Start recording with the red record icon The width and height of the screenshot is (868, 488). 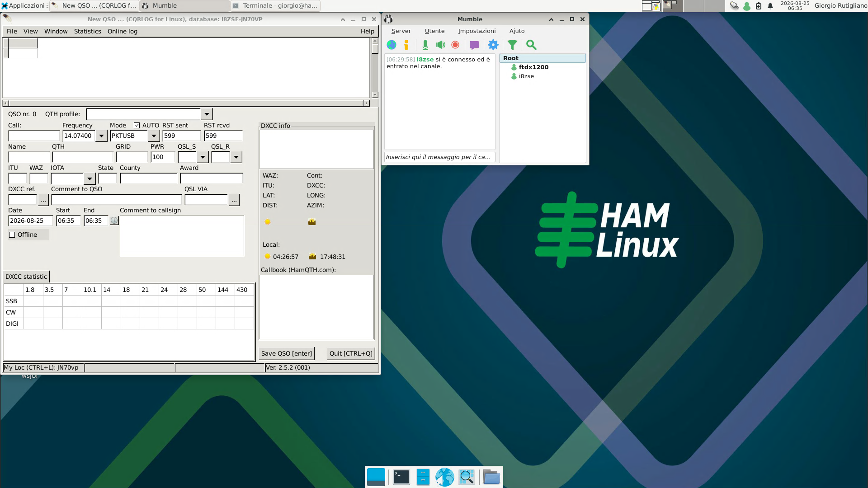point(455,45)
